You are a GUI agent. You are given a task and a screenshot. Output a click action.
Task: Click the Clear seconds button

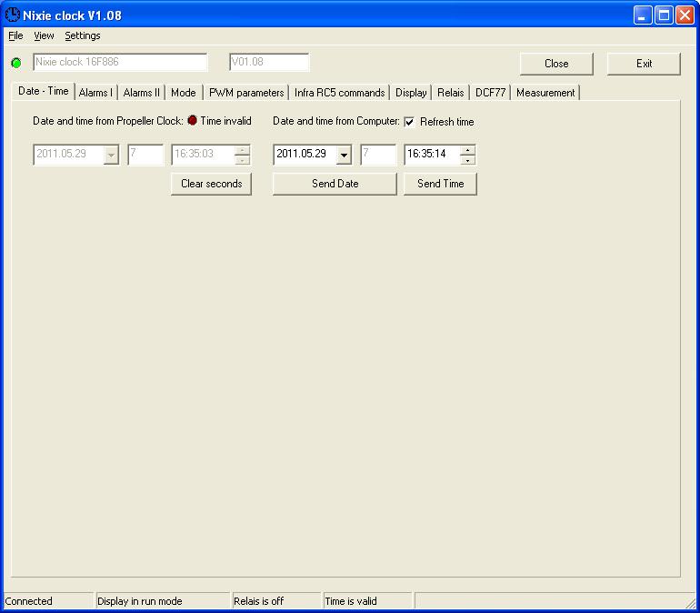click(x=211, y=184)
